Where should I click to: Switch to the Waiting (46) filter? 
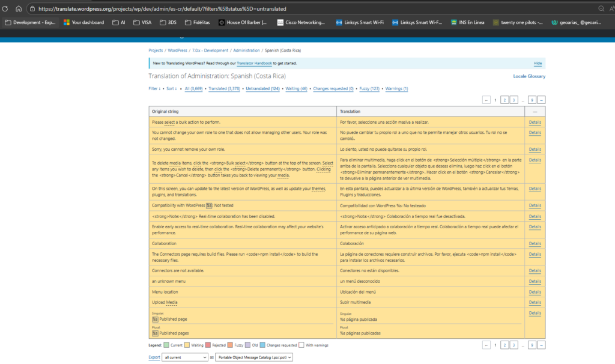point(296,89)
